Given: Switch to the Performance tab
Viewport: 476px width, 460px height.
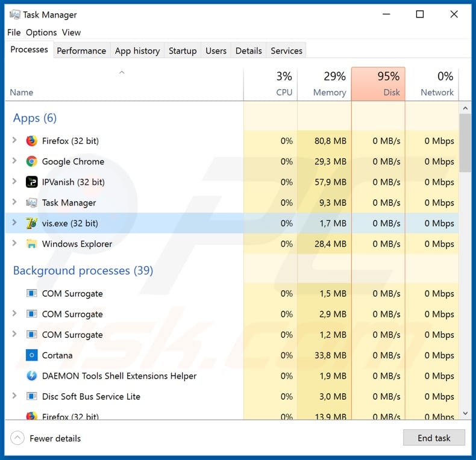Looking at the screenshot, I should pos(81,51).
